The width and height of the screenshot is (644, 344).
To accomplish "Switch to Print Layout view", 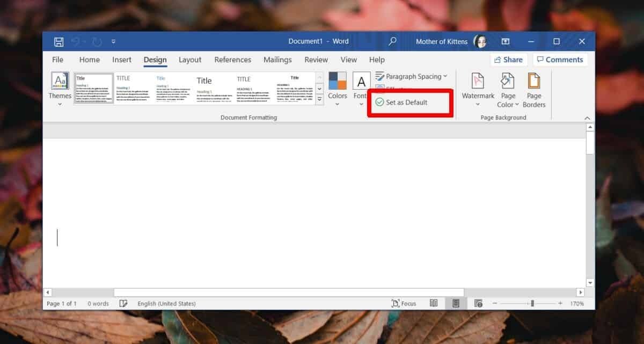I will point(456,303).
